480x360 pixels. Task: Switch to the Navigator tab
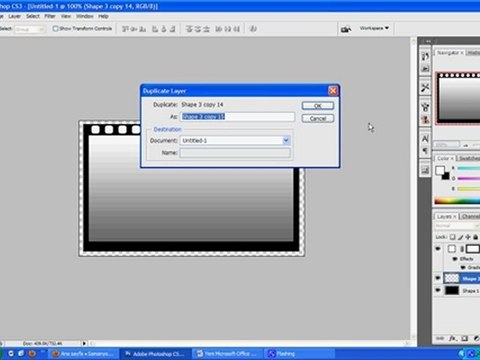450,53
